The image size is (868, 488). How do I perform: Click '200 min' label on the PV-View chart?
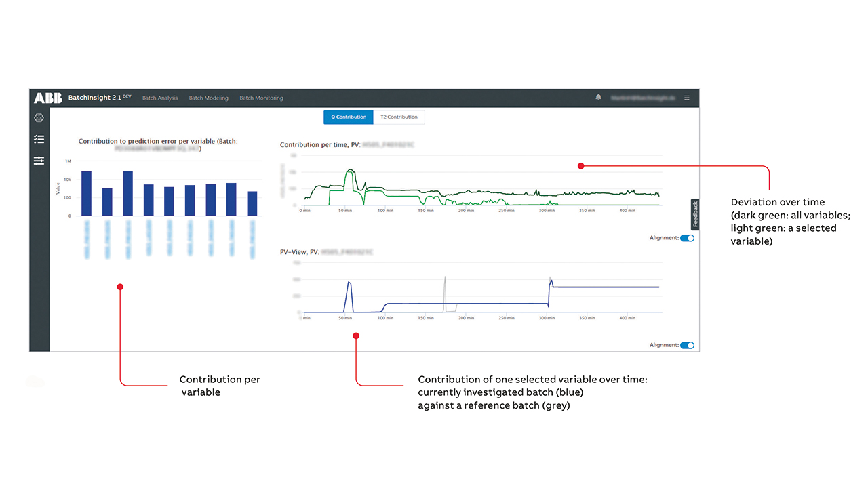466,317
